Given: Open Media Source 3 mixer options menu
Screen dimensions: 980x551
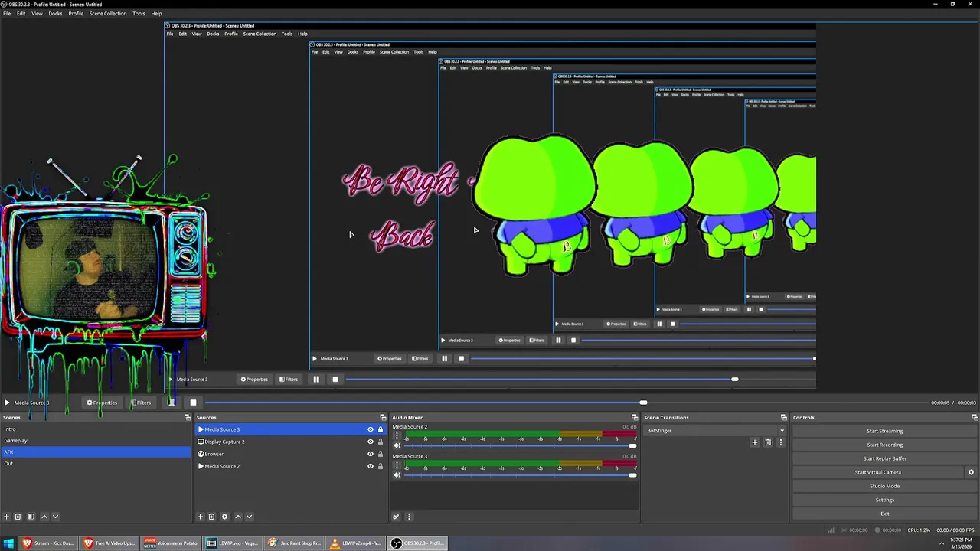Looking at the screenshot, I should [397, 466].
